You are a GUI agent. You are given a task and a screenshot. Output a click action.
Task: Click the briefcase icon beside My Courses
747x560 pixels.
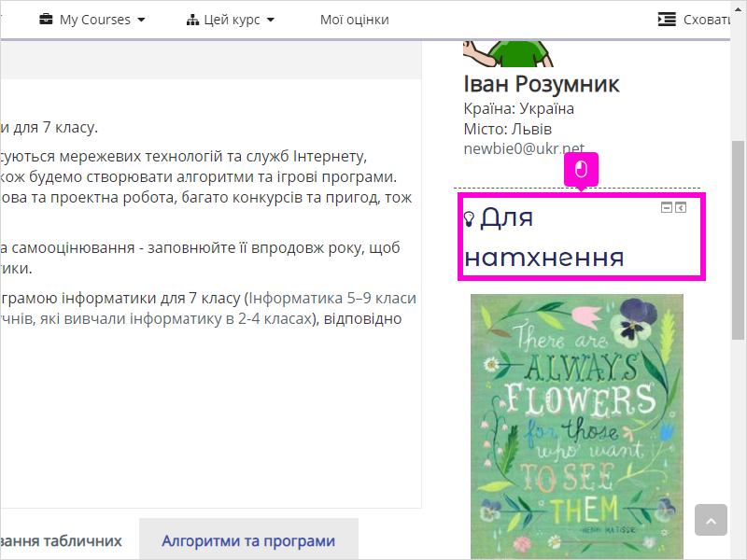point(46,20)
